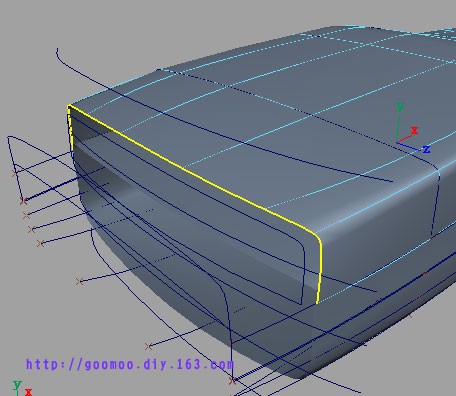
Task: Open the goomoo.diy.163.com watermark link
Action: point(130,364)
